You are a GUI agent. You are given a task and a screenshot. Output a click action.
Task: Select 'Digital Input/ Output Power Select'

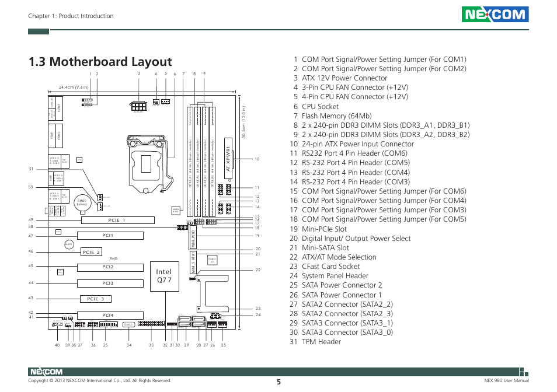coord(356,239)
